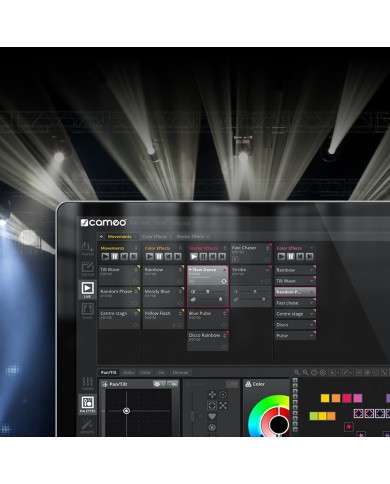Toggle the Slow Dance scene activation
Viewport: 390px width, 484px height.
point(224,281)
